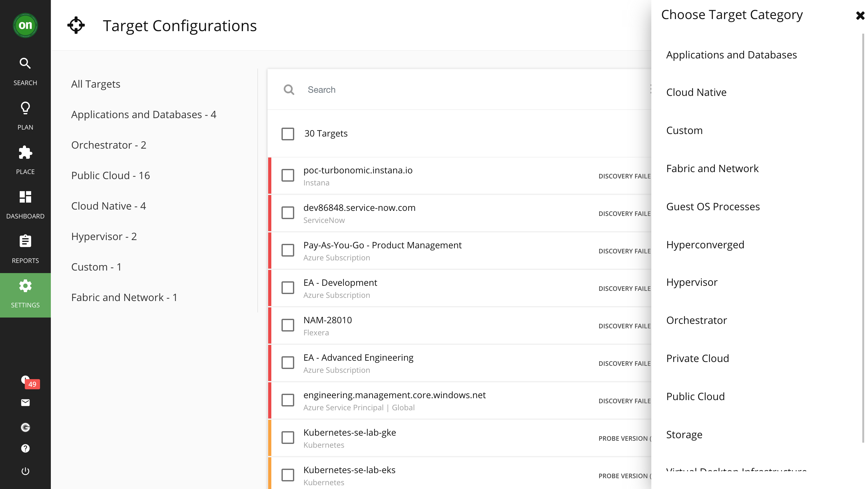
Task: Check the Kubernetes-se-lab-gke target
Action: click(288, 438)
